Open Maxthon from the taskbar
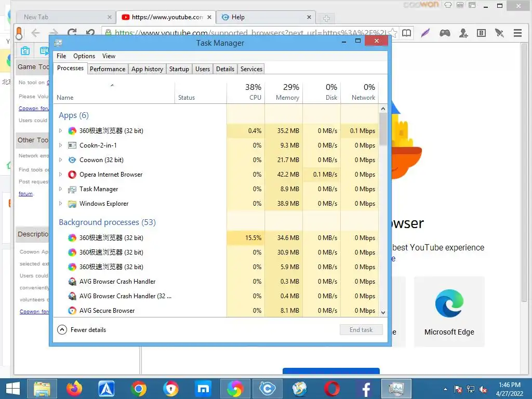This screenshot has height=399, width=532. [x=203, y=389]
